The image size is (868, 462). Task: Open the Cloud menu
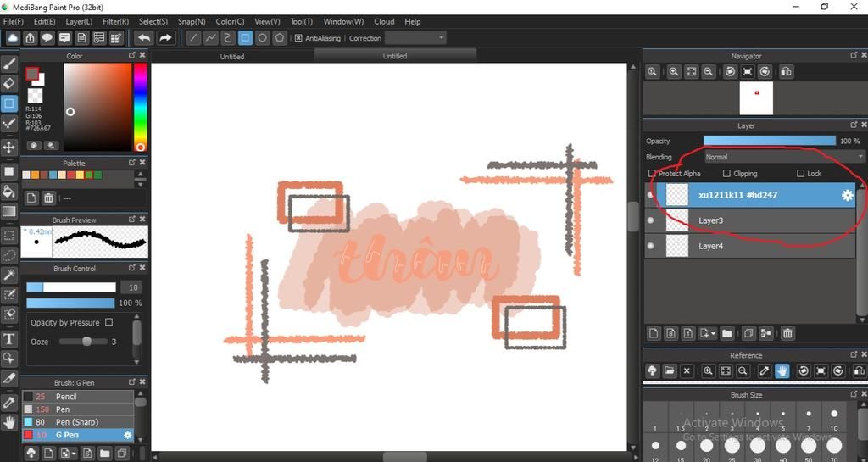(384, 21)
